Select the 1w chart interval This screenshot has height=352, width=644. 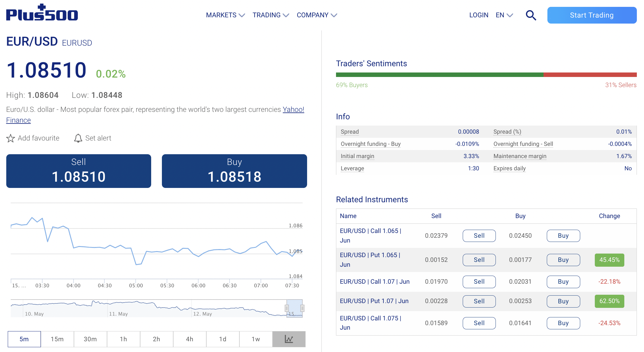[x=256, y=339]
